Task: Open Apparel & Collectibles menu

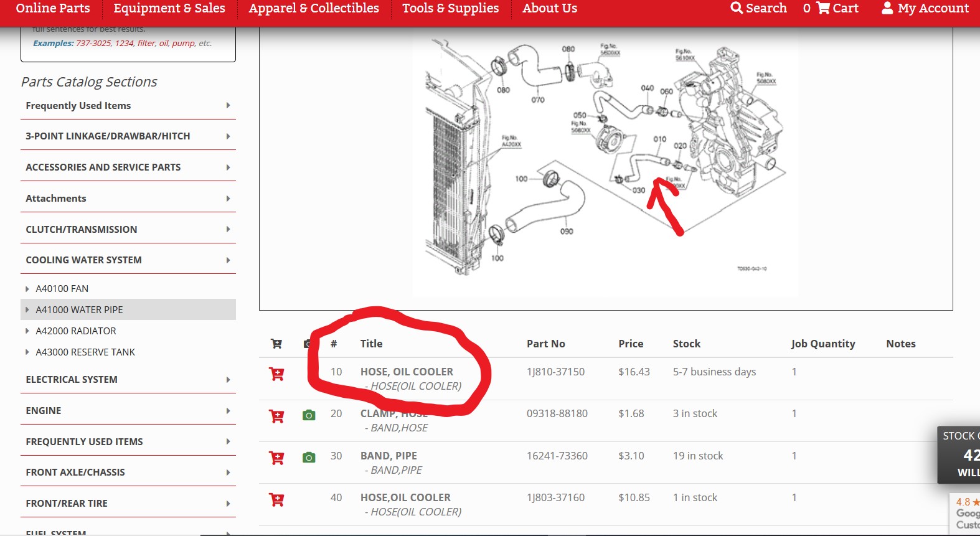Action: 314,8
